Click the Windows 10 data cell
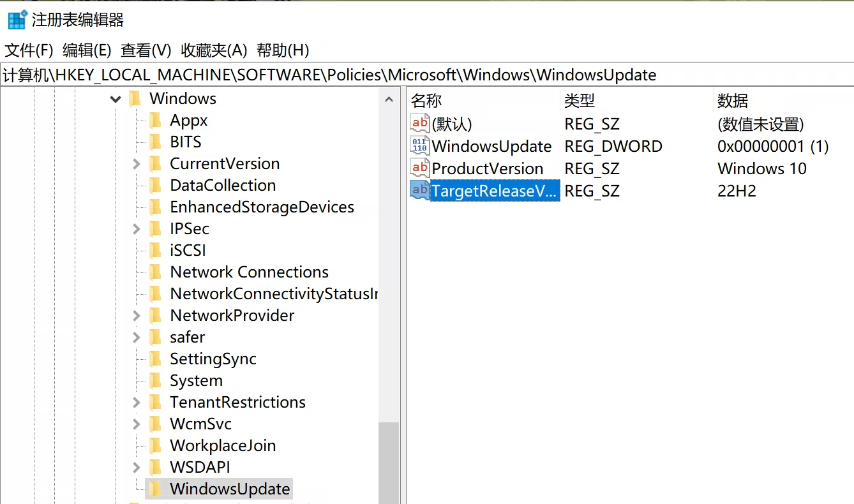This screenshot has height=504, width=854. coord(762,168)
